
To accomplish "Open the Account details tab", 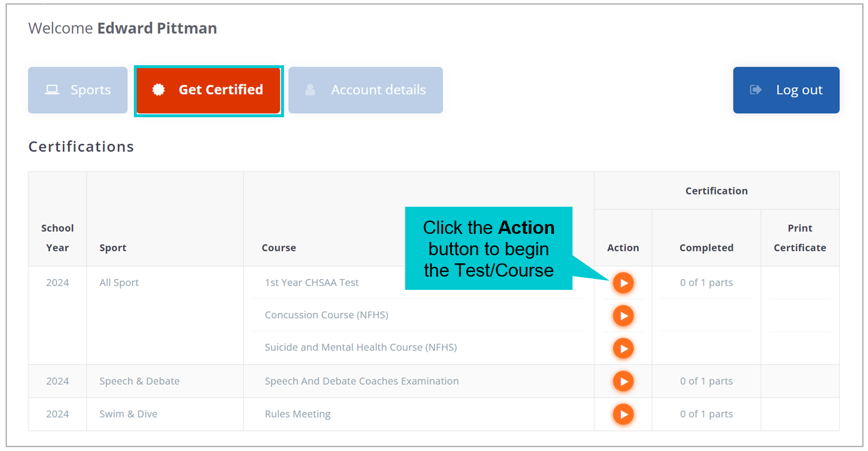I will point(366,90).
